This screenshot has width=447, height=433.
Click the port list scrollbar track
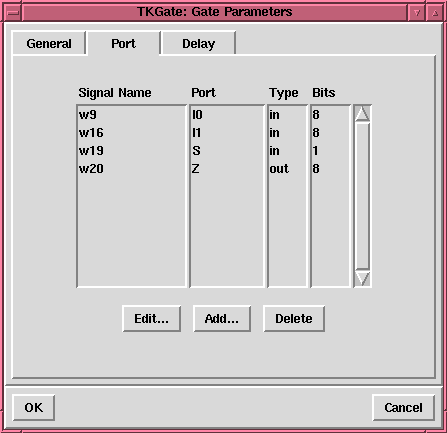362,196
